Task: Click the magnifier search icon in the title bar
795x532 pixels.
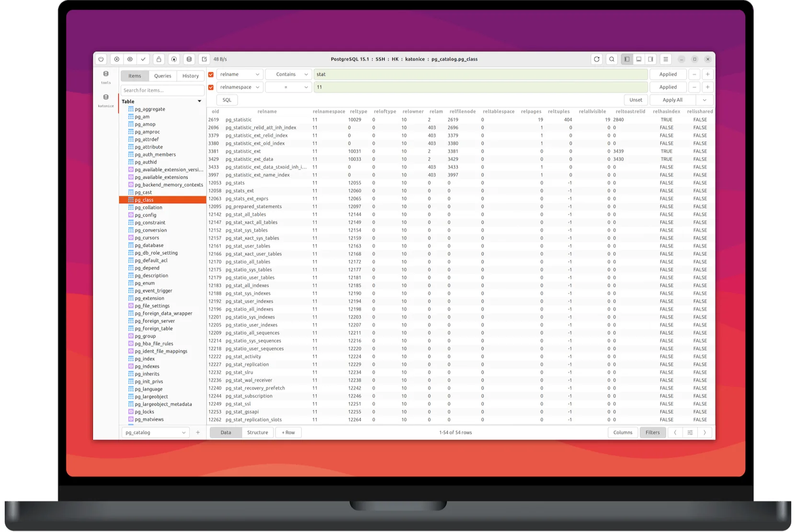Action: coord(612,59)
